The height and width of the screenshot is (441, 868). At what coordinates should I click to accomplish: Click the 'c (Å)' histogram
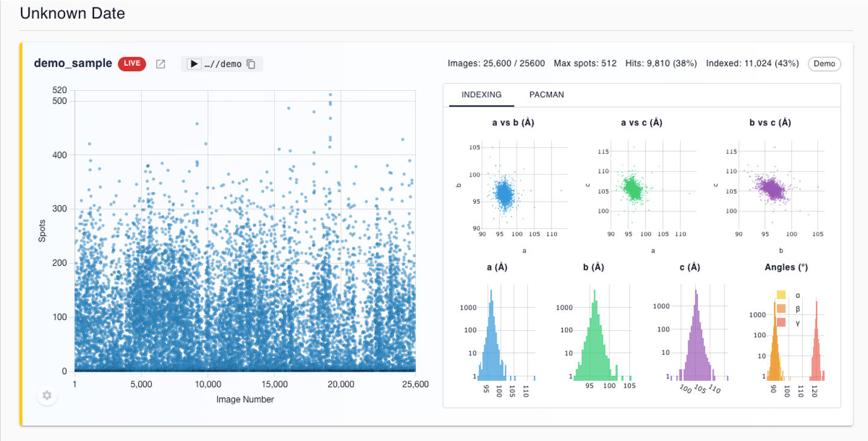point(699,331)
